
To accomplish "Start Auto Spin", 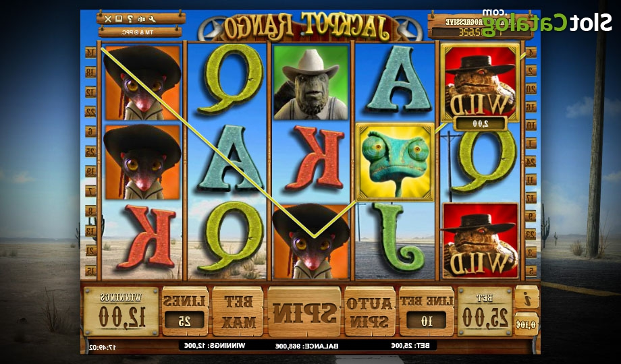I will pyautogui.click(x=369, y=311).
